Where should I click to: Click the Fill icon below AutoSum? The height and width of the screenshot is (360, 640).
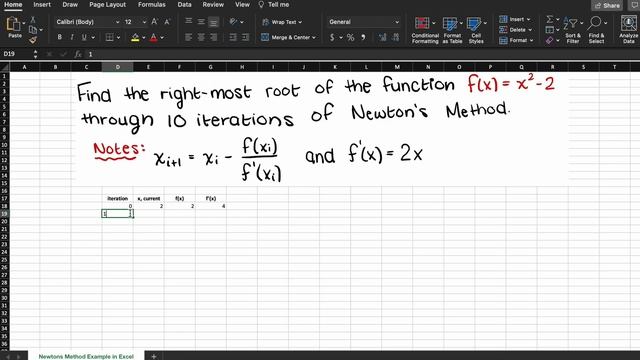[550, 30]
